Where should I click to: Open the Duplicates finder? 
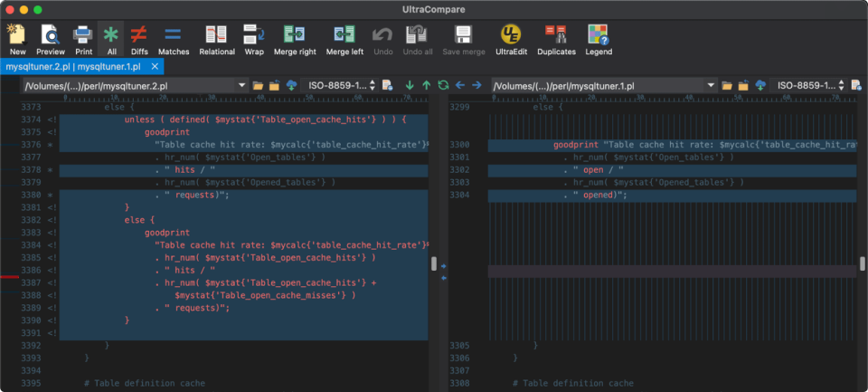click(x=556, y=36)
